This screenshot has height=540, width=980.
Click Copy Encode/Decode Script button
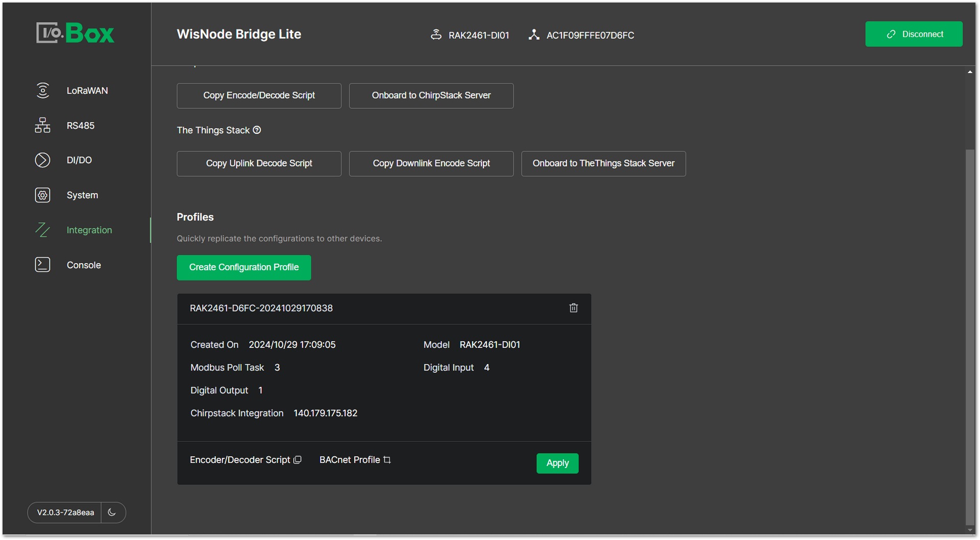point(259,96)
